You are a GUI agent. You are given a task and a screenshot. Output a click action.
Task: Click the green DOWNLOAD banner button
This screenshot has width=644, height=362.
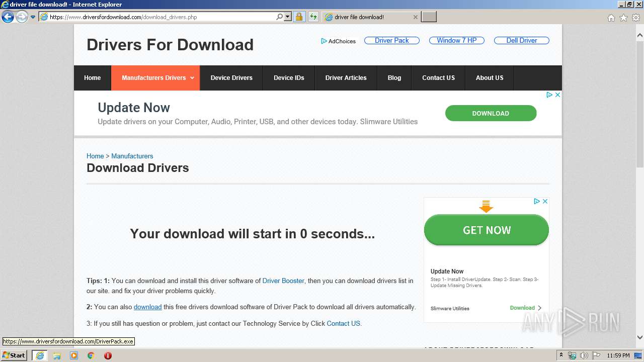pos(491,113)
